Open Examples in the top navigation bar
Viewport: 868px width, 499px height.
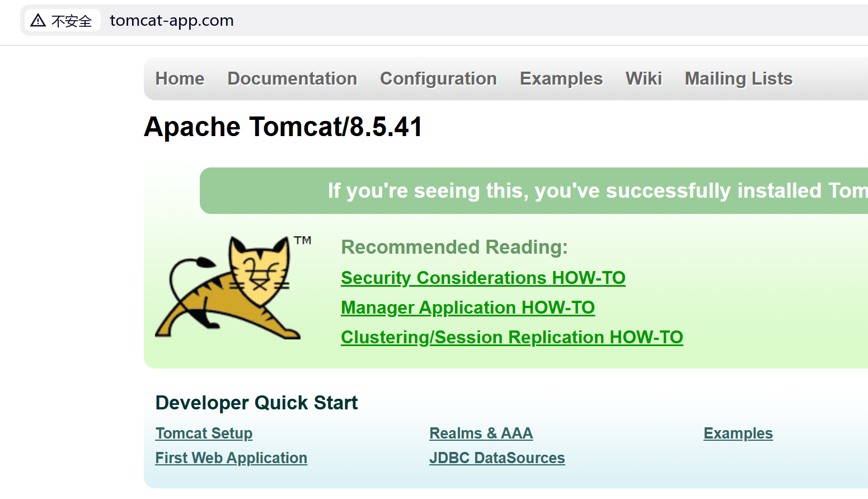pyautogui.click(x=561, y=78)
